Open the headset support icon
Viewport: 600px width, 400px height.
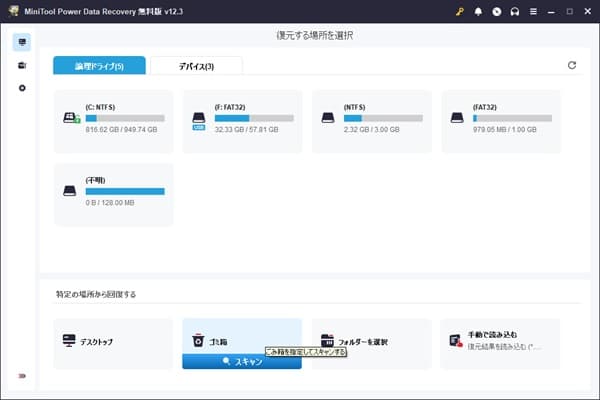515,11
